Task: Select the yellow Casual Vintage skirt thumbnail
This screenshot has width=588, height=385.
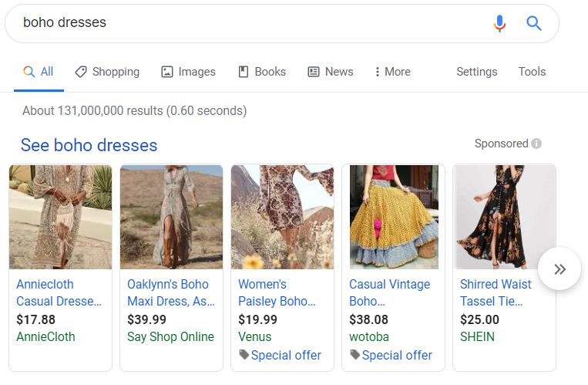Action: [393, 217]
